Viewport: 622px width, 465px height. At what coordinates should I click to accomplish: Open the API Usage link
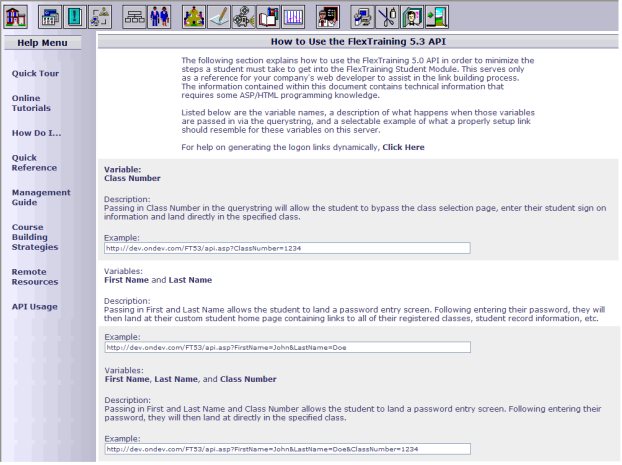(x=35, y=307)
